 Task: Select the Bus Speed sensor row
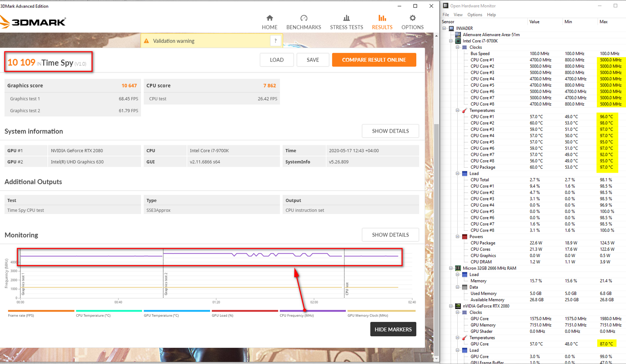533,54
